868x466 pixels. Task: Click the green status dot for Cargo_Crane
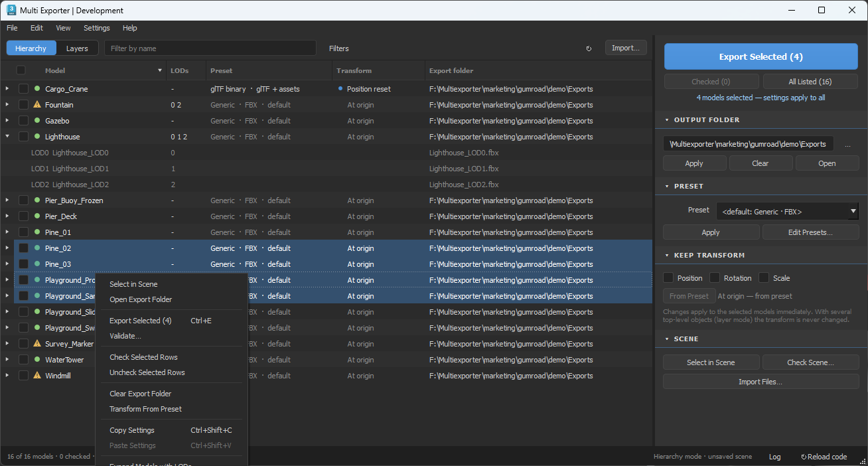point(37,88)
